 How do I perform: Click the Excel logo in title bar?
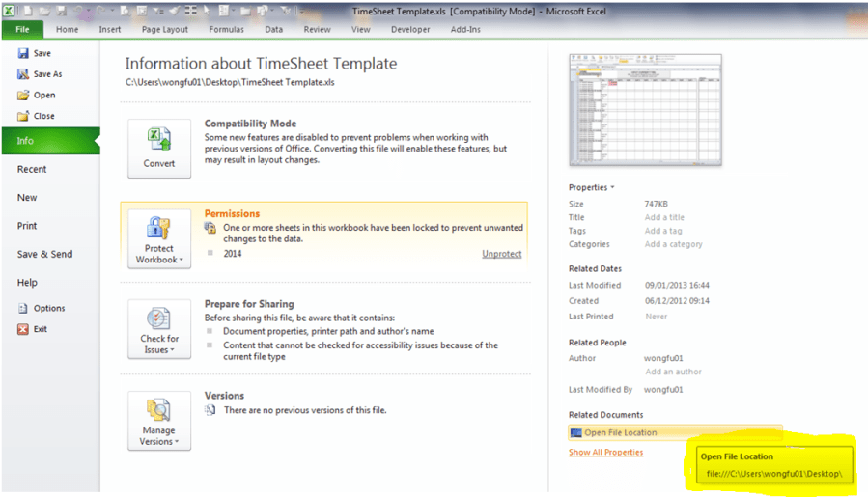[x=11, y=10]
